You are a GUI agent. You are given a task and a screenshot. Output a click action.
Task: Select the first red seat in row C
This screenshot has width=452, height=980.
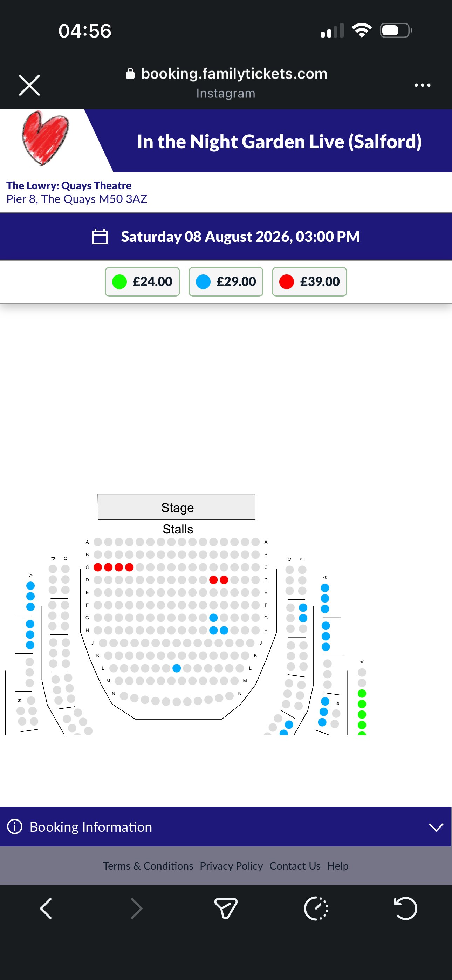98,567
